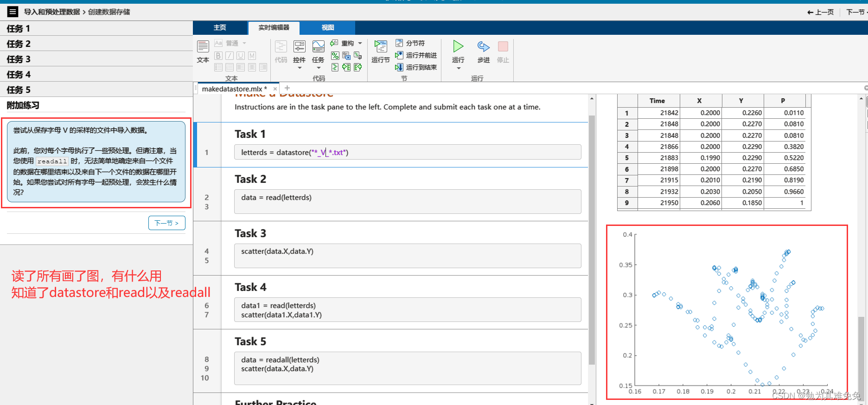The image size is (868, 405).
Task: Click the uncomment icon
Action: [x=346, y=56]
